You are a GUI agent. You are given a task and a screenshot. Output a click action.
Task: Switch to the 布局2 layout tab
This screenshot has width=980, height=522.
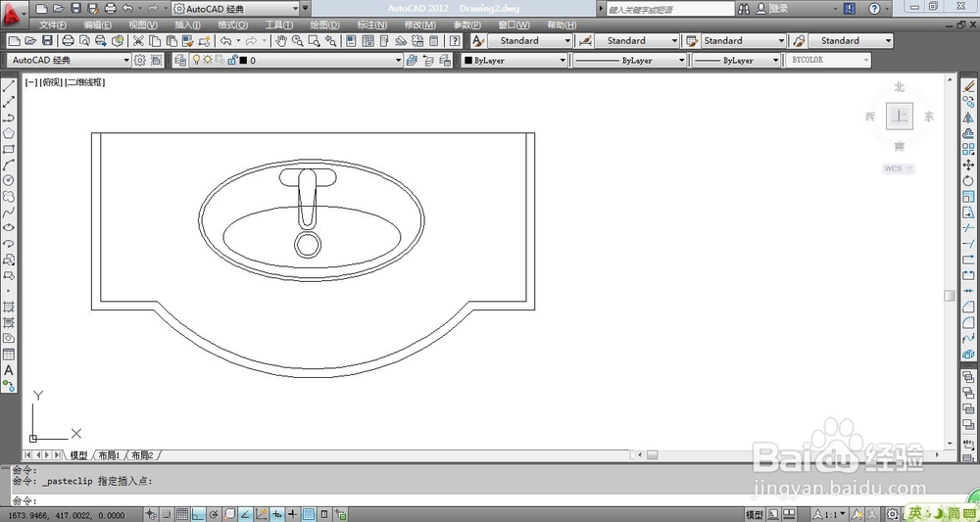[x=142, y=455]
